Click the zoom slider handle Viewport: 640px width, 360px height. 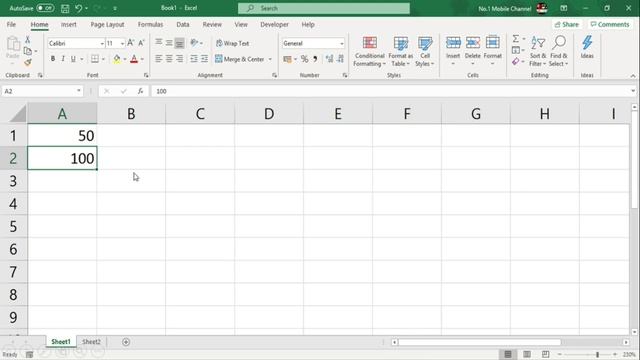point(597,354)
